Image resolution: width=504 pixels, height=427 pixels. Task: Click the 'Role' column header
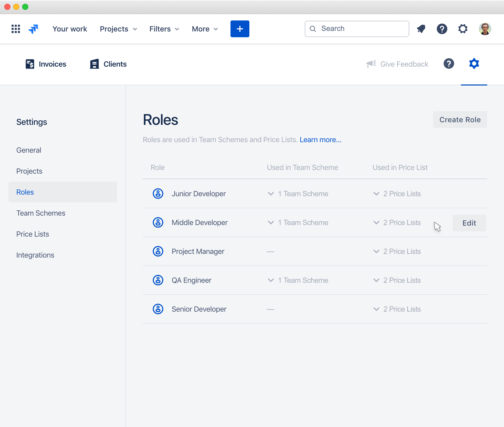(157, 167)
